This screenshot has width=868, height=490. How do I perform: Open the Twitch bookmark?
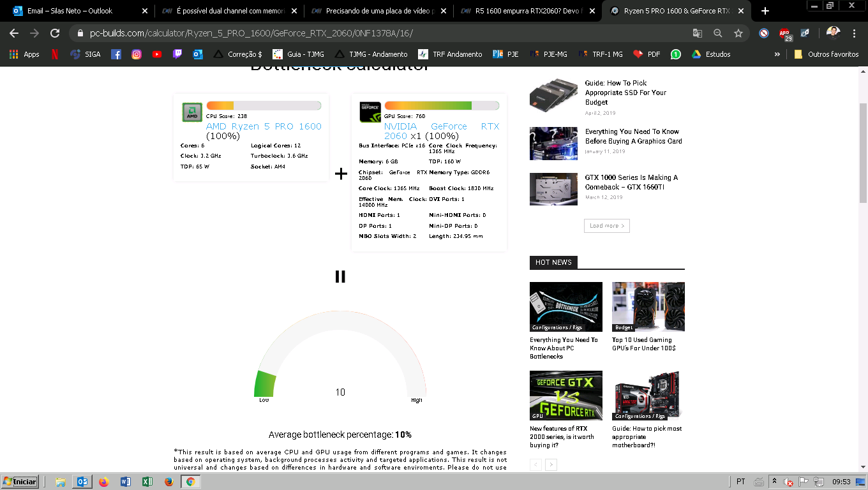(x=177, y=54)
